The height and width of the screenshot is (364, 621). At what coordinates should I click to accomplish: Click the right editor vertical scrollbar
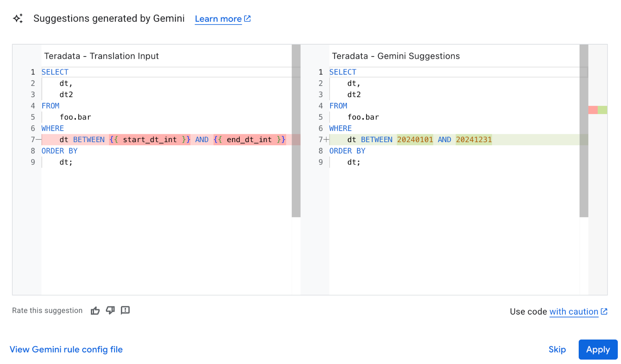click(x=583, y=131)
